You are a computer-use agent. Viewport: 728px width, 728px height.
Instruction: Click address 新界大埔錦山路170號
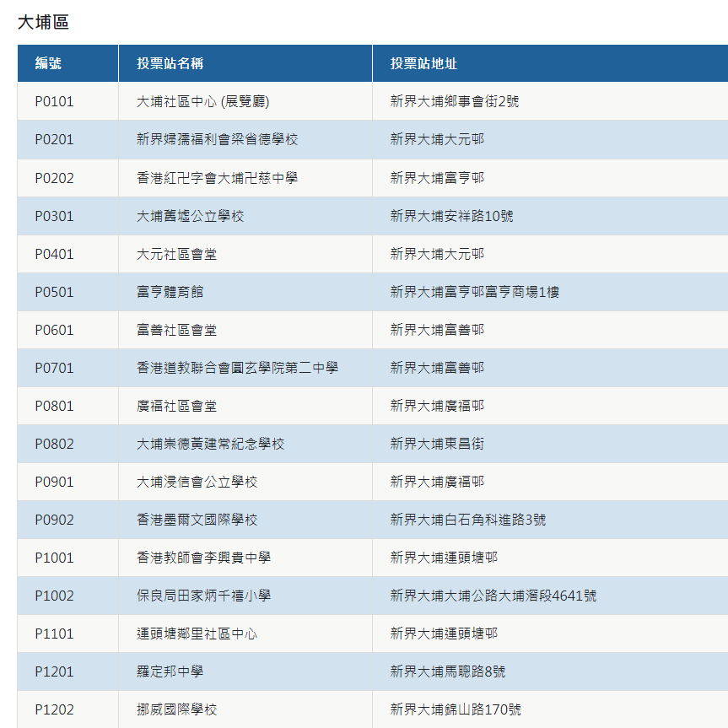[455, 709]
